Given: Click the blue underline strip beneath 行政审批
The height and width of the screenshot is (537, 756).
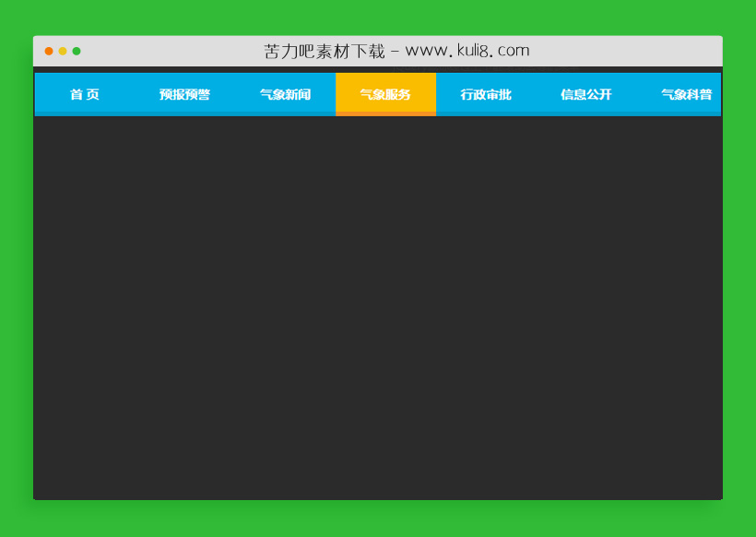Looking at the screenshot, I should tap(486, 113).
